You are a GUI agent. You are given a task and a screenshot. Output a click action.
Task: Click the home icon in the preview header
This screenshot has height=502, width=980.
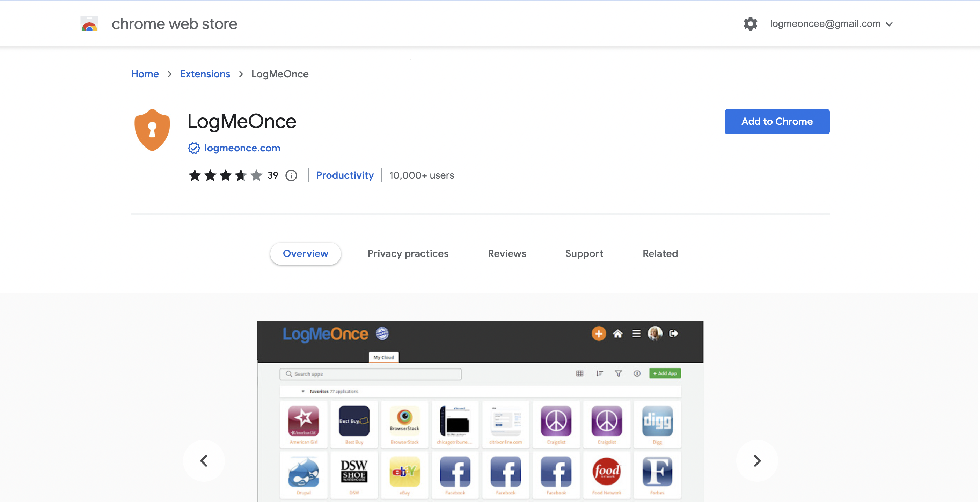tap(617, 334)
